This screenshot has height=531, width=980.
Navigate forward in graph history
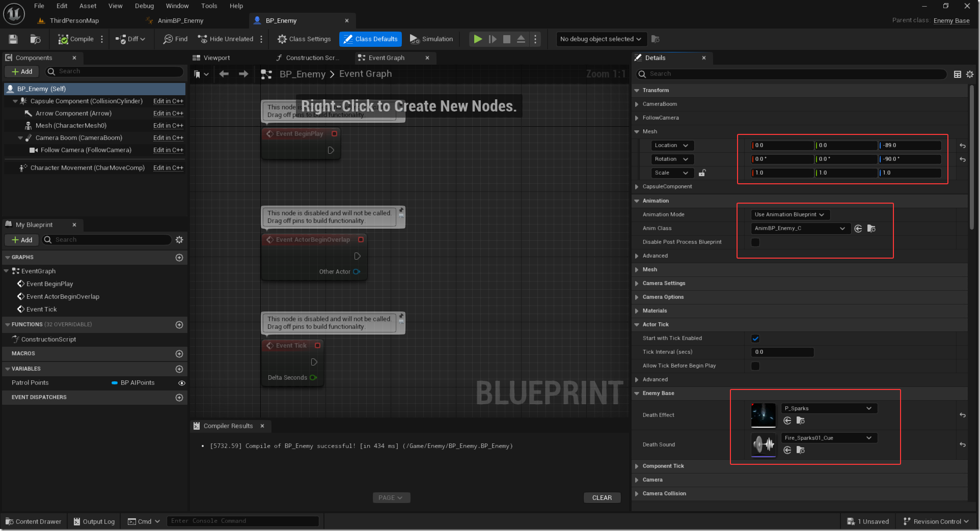coord(243,74)
